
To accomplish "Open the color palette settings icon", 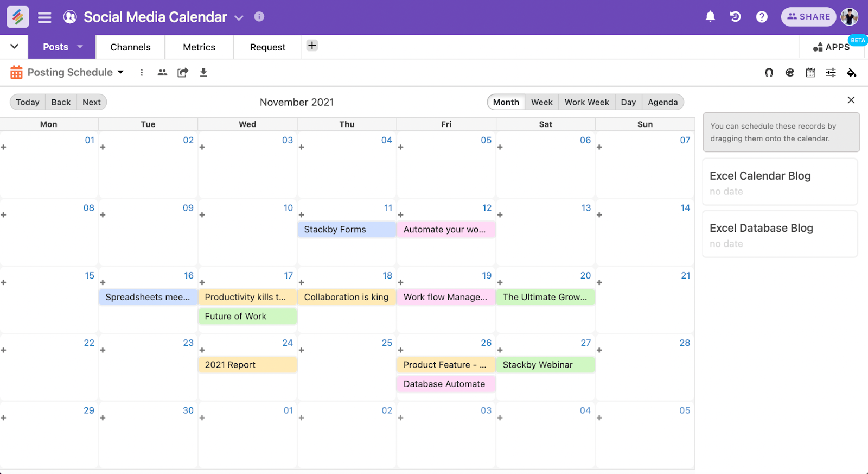I will pos(789,73).
